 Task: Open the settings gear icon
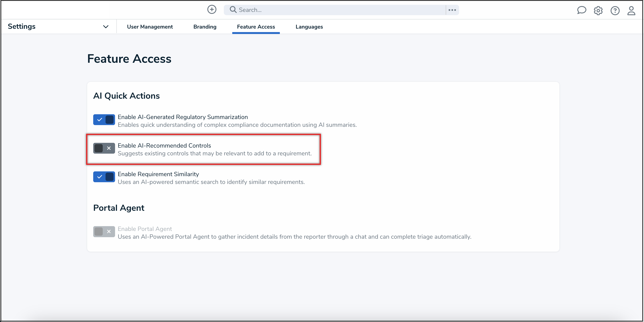coord(598,10)
